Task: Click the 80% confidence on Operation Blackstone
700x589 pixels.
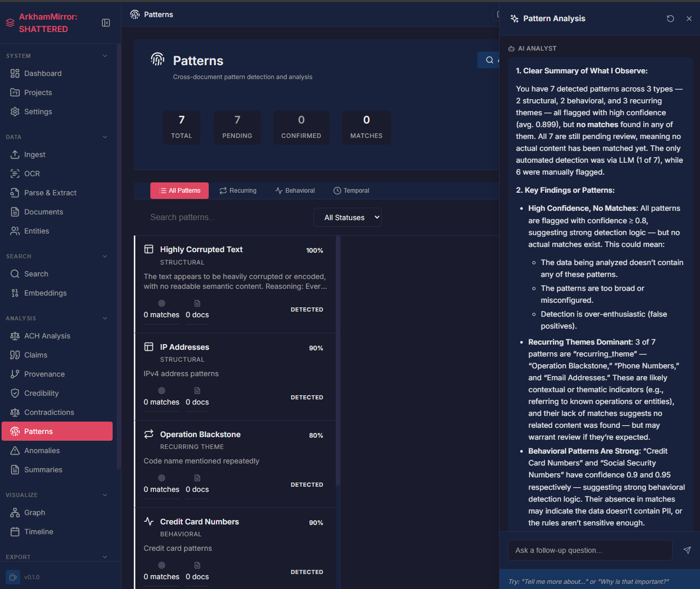Action: [x=316, y=436]
